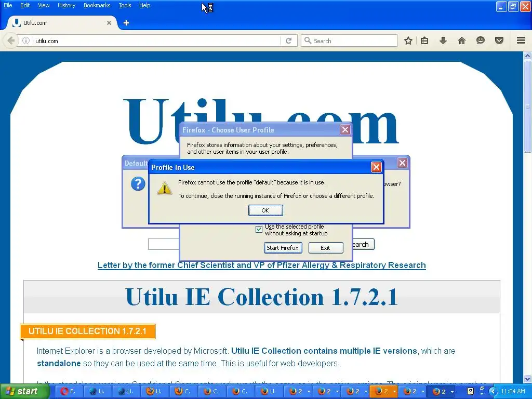Open the Pfizer Chief Scientist letter link
Viewport: 532px width, 399px height.
(x=262, y=265)
